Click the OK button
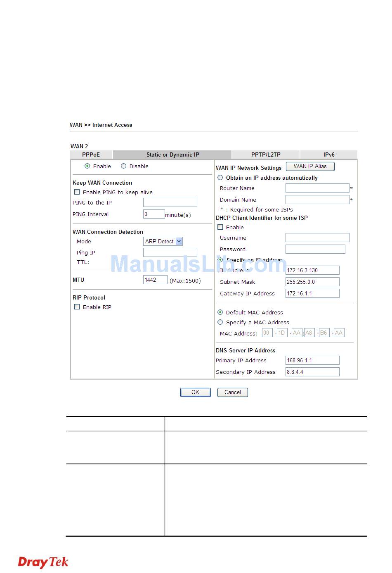 (195, 392)
